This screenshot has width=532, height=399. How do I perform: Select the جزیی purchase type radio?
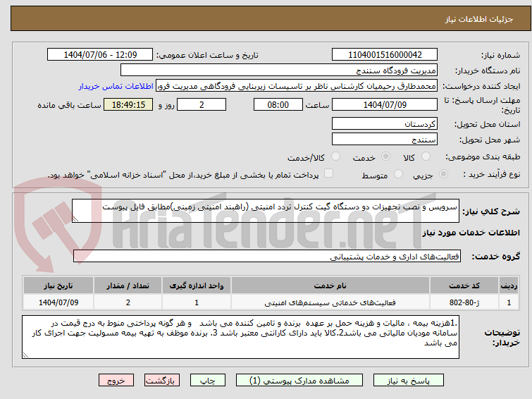point(443,174)
